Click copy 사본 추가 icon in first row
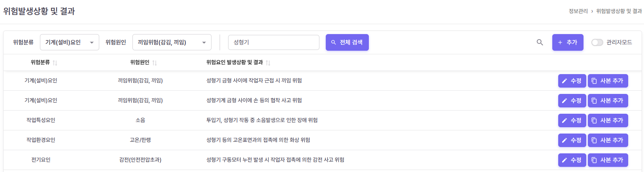644x172 pixels. 594,81
